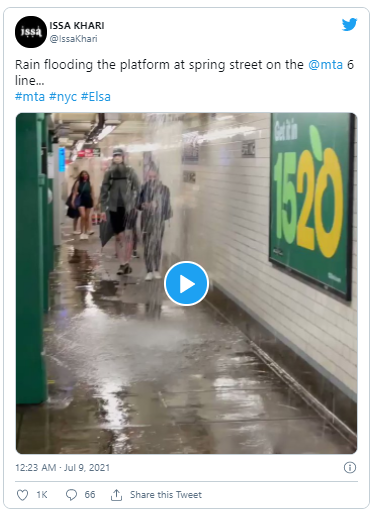The height and width of the screenshot is (516, 386).
Task: Follow the #Elsa hashtag
Action: click(96, 97)
